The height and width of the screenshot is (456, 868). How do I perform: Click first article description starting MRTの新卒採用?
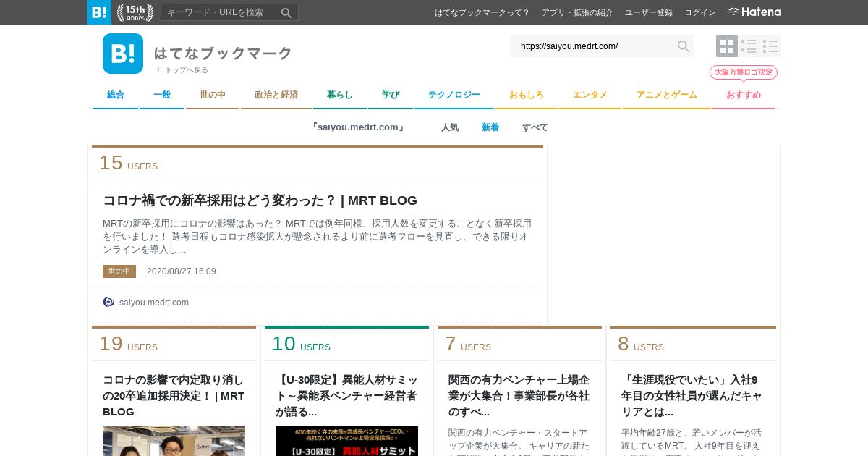318,236
